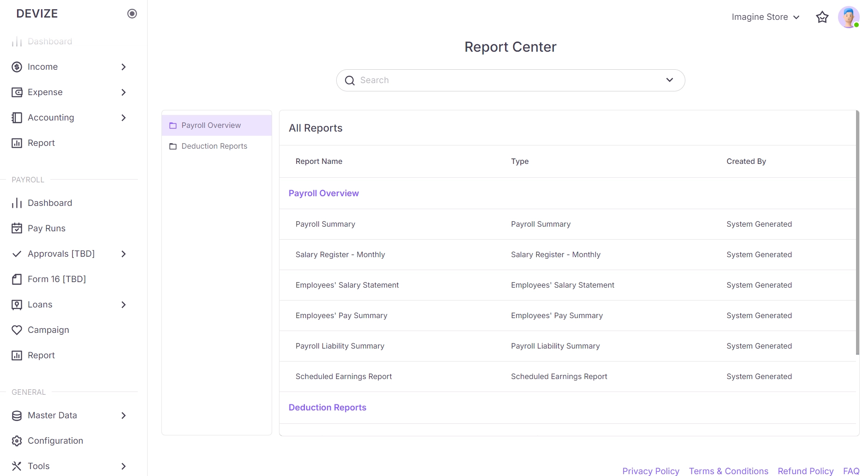
Task: Click the DEVIZE logo
Action: pyautogui.click(x=37, y=14)
